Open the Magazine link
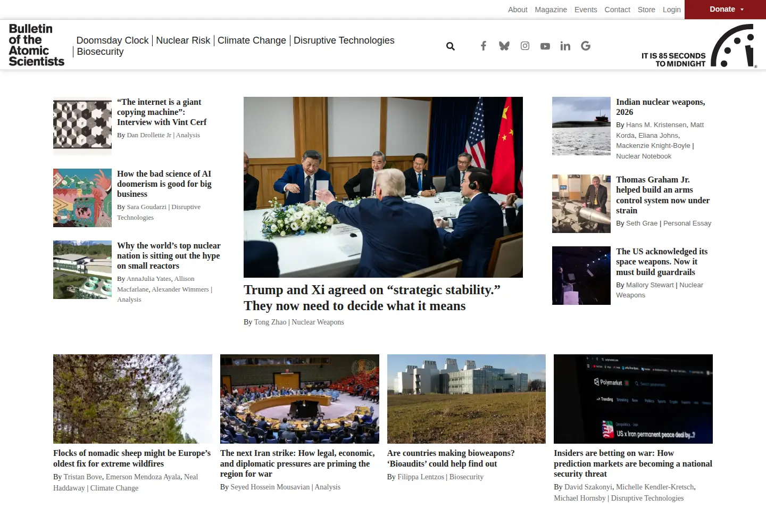This screenshot has height=532, width=766. click(x=551, y=10)
